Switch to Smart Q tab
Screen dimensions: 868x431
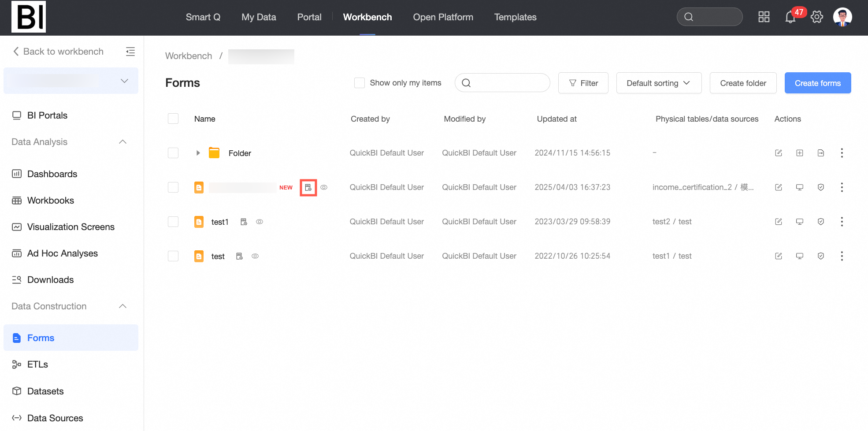tap(203, 17)
